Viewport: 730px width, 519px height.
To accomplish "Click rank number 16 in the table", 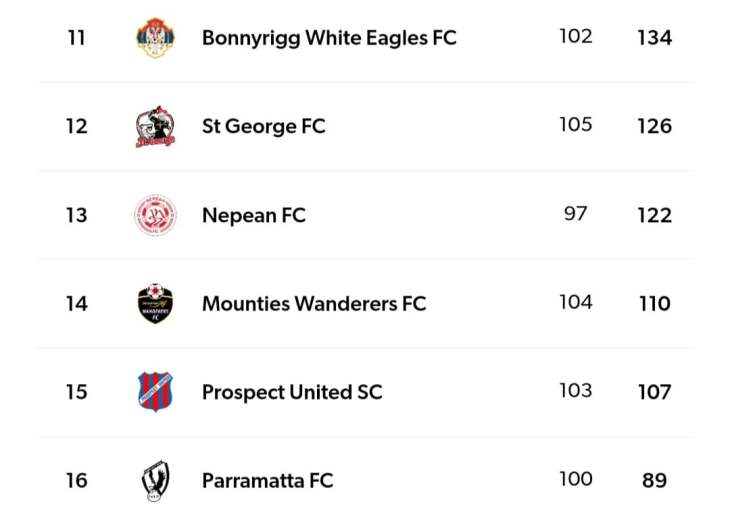I will (76, 481).
